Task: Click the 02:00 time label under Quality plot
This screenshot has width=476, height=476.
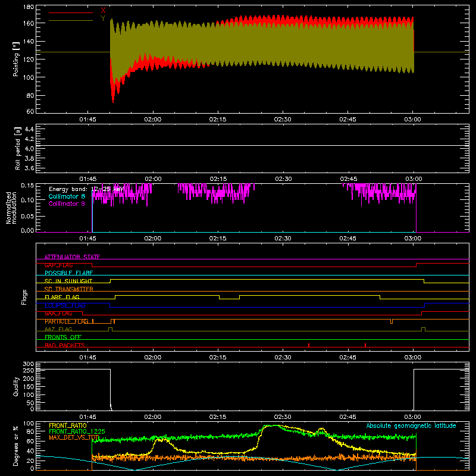Action: click(x=153, y=417)
